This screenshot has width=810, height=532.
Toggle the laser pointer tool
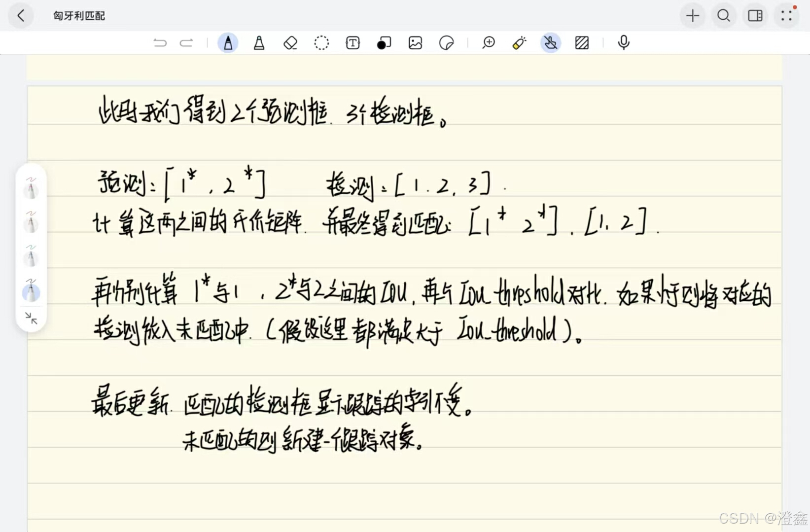[x=519, y=43]
